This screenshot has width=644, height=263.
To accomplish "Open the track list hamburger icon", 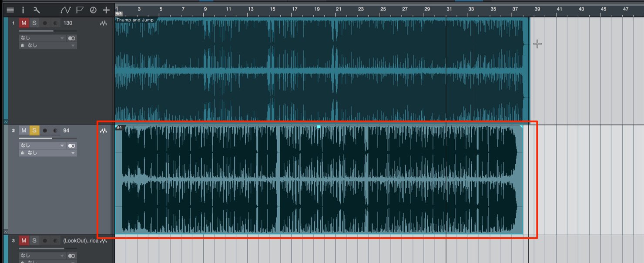I will point(10,10).
